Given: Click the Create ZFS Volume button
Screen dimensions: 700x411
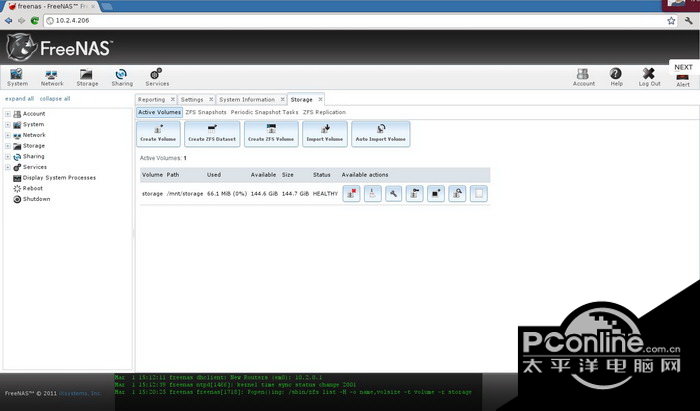Looking at the screenshot, I should (271, 134).
